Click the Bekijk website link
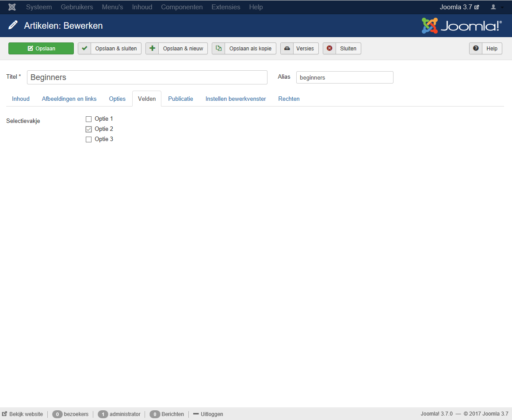 [23, 414]
